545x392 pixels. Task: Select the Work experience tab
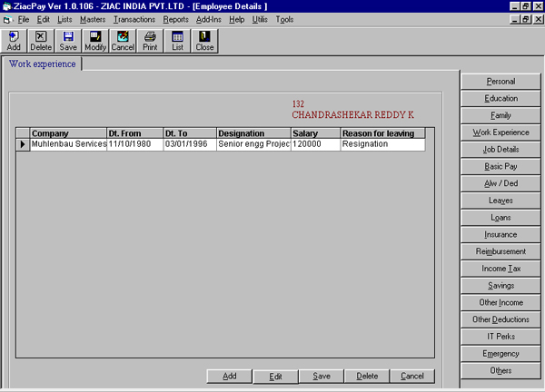click(x=42, y=64)
